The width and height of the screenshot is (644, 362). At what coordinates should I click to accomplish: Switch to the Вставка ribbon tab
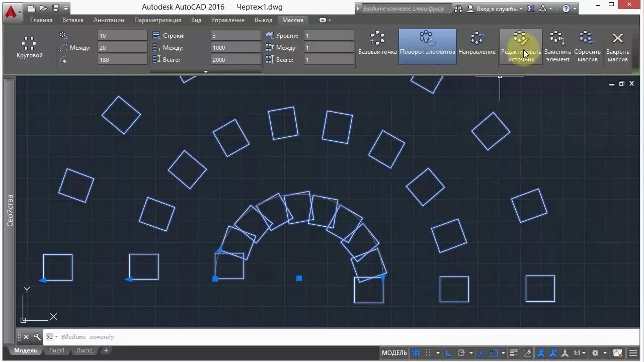(x=73, y=20)
